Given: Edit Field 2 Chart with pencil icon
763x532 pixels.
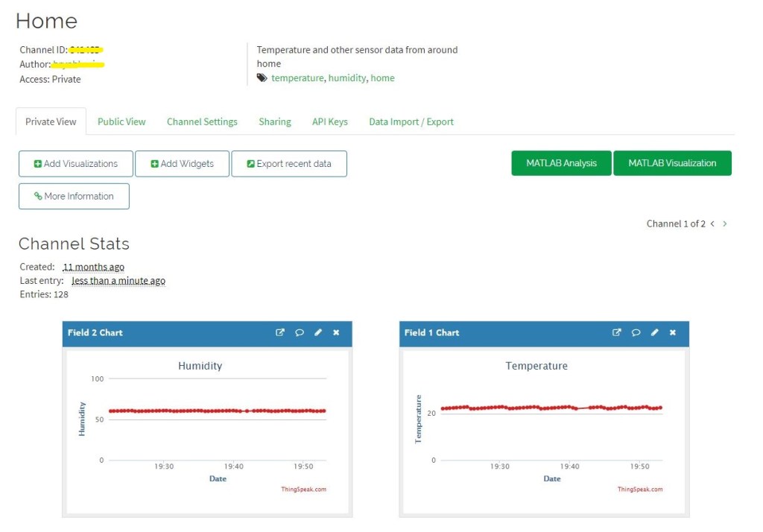Looking at the screenshot, I should [x=318, y=333].
